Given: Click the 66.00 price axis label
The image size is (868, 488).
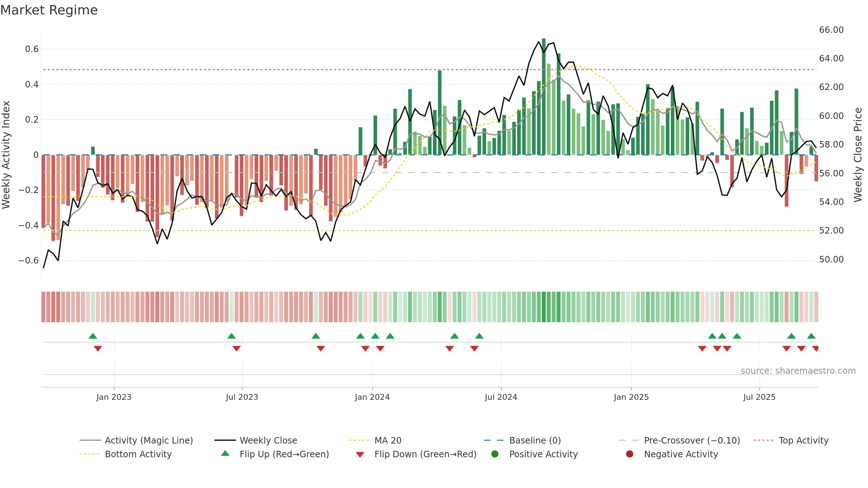Looking at the screenshot, I should (x=831, y=30).
